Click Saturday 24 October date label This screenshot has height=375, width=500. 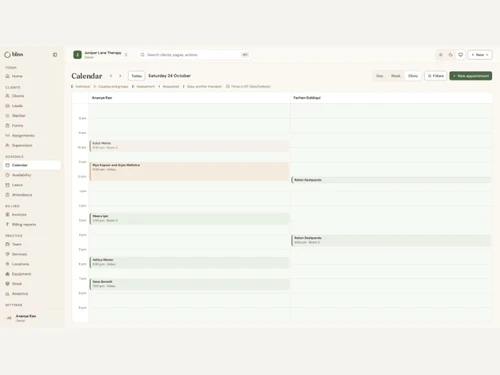coord(169,76)
